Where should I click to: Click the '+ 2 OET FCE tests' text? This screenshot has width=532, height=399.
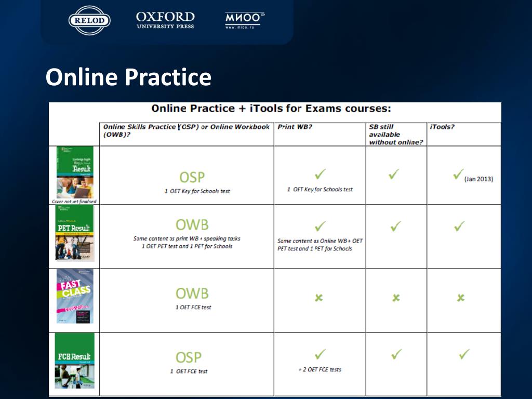pyautogui.click(x=320, y=369)
